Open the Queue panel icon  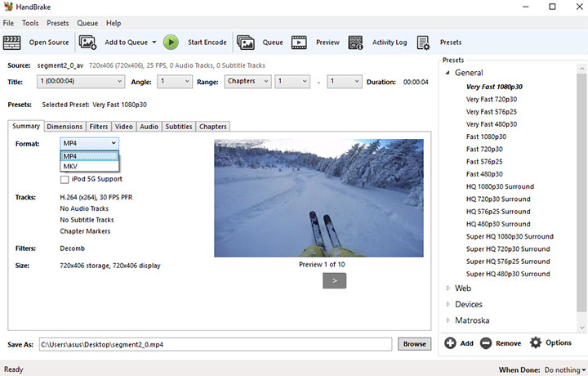tap(245, 42)
